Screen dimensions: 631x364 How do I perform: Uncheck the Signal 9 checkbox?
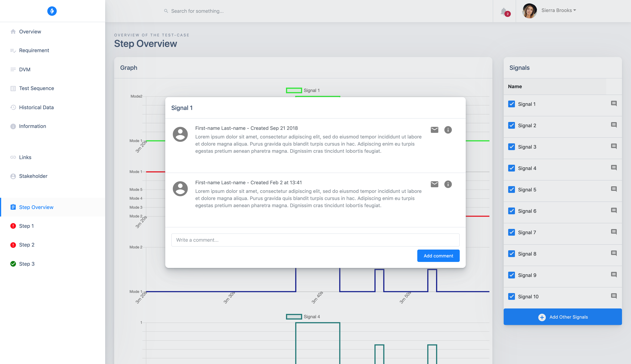[512, 275]
